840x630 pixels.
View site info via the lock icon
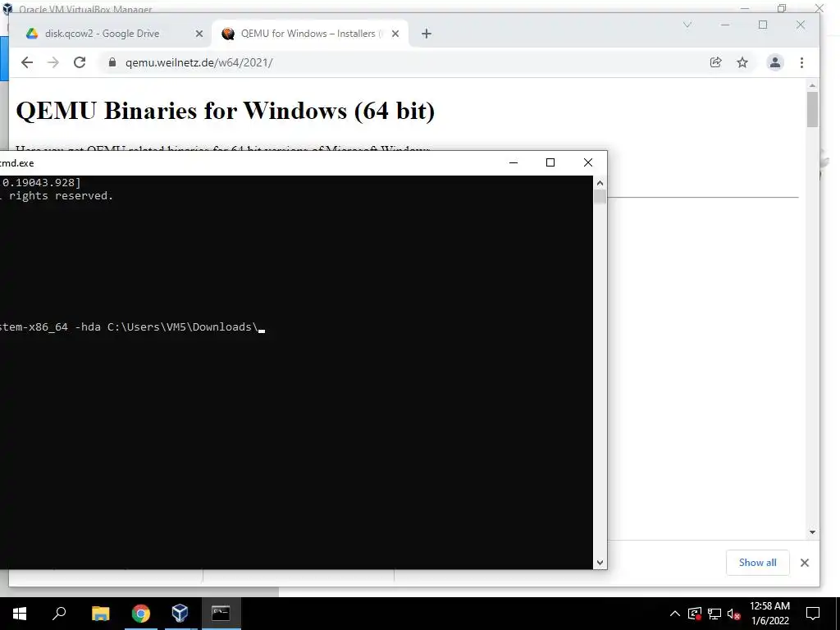click(112, 62)
